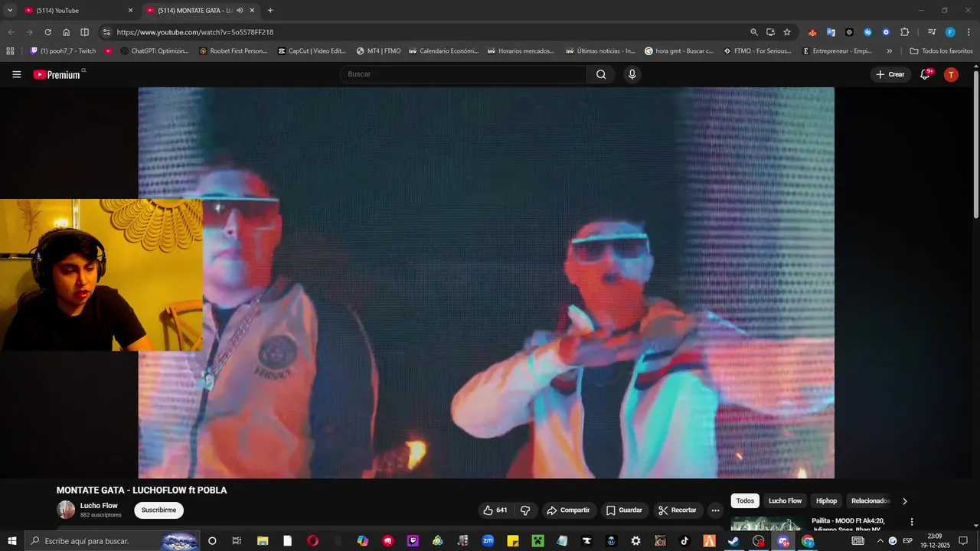The width and height of the screenshot is (980, 551).
Task: View site information icon in address bar
Action: pos(106,32)
